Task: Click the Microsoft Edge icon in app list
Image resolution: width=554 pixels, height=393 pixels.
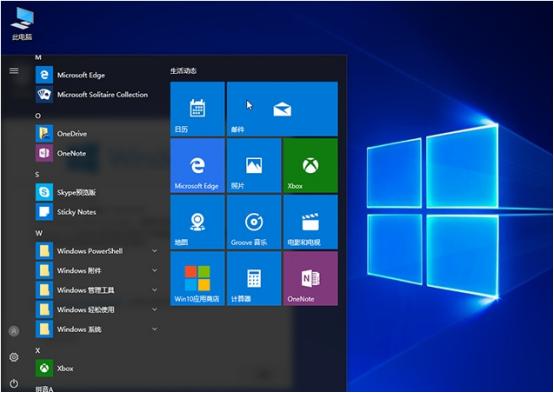Action: click(x=44, y=75)
